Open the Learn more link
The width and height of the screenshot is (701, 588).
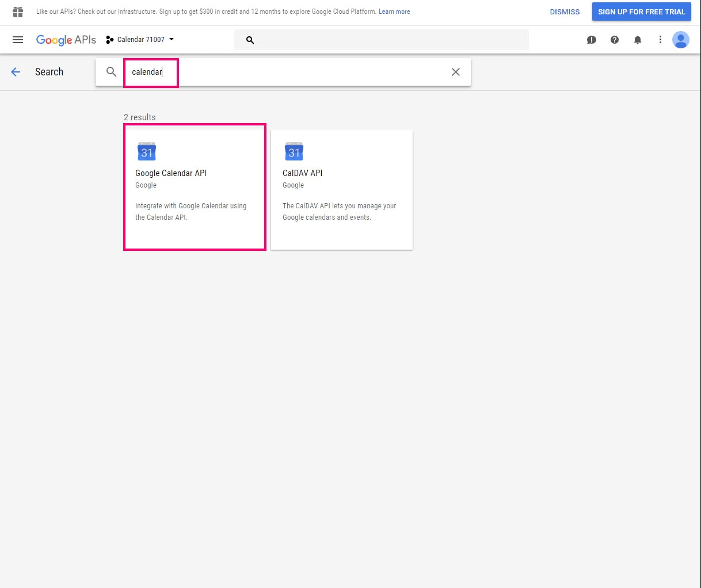[394, 11]
